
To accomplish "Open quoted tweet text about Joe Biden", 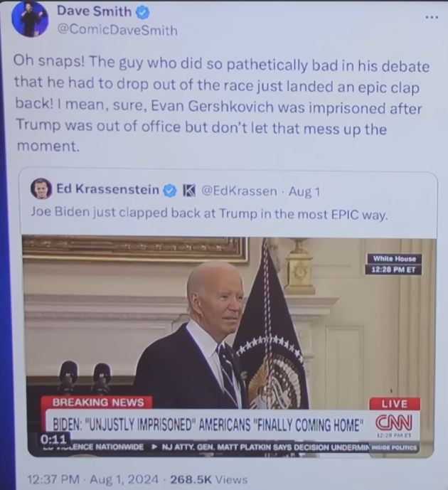I will tap(209, 213).
